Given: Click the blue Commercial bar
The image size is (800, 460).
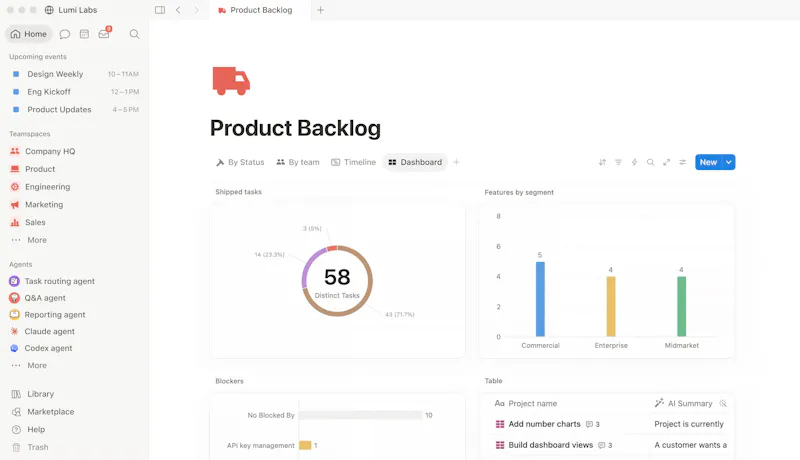Looking at the screenshot, I should pos(540,299).
